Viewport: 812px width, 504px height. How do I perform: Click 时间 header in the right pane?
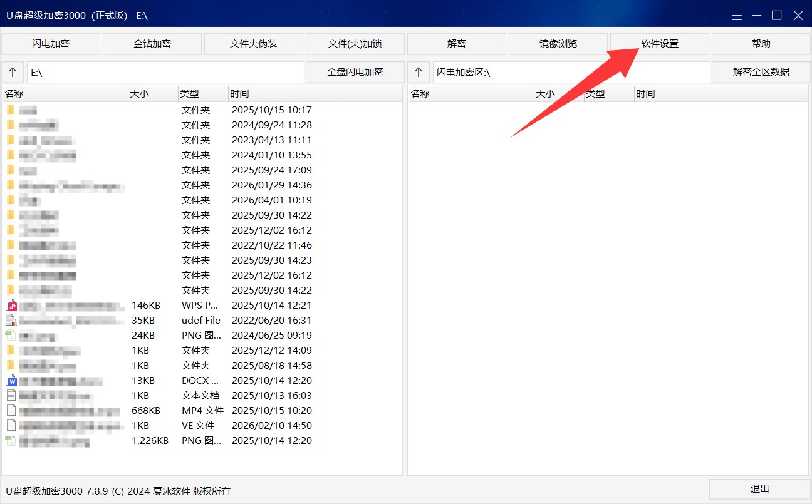coord(690,94)
